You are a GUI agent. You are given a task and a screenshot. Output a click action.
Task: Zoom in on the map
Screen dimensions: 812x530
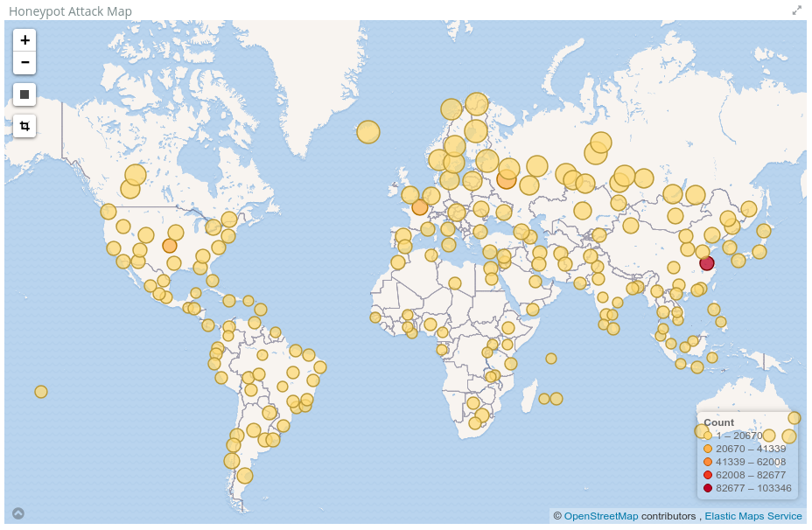coord(24,40)
